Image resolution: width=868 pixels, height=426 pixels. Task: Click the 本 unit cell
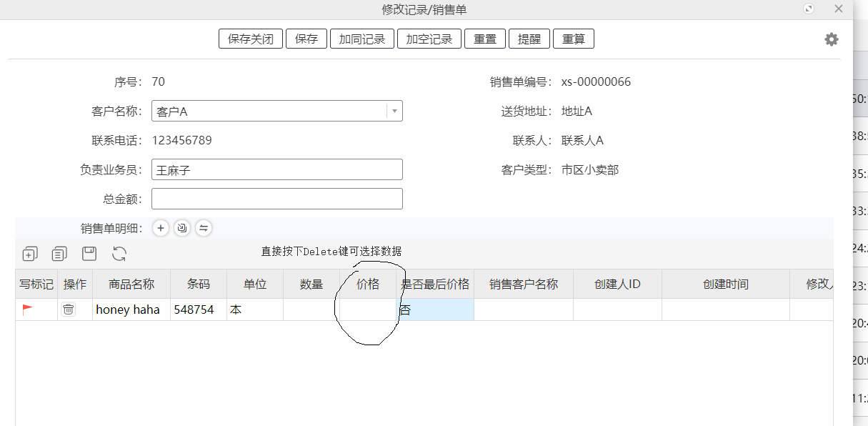click(x=255, y=309)
